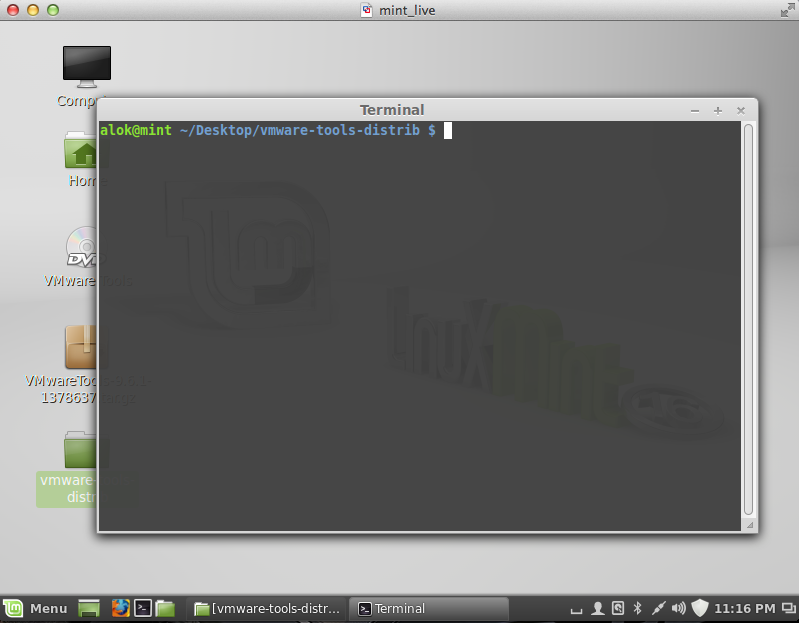799x623 pixels.
Task: Select the VMwareTools tar.gz archive icon
Action: click(80, 347)
